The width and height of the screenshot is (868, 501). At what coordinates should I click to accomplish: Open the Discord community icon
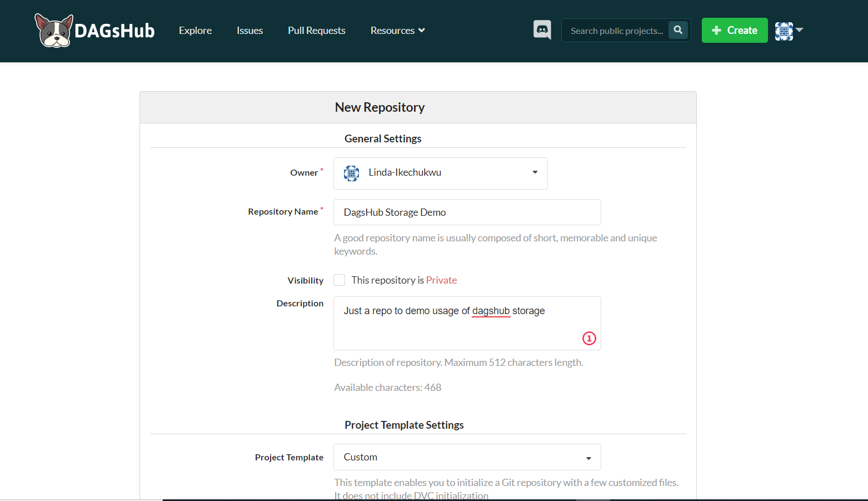click(542, 30)
